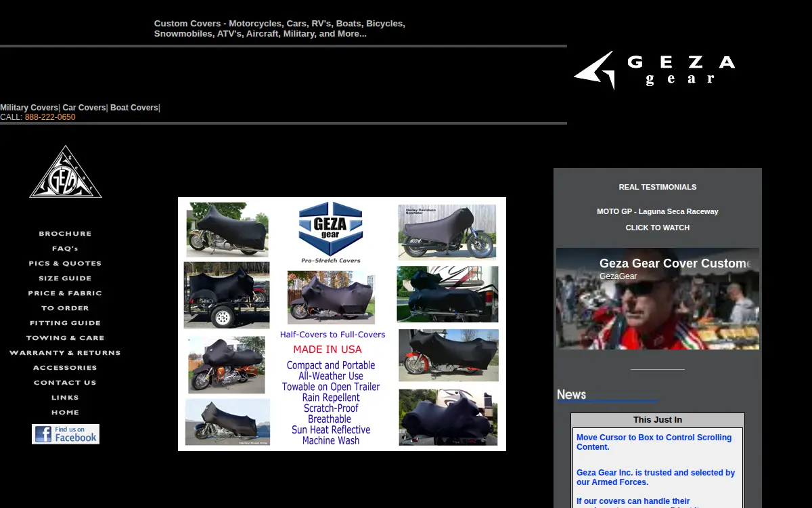Follow the Car Covers link
This screenshot has height=508, width=812.
pyautogui.click(x=85, y=108)
